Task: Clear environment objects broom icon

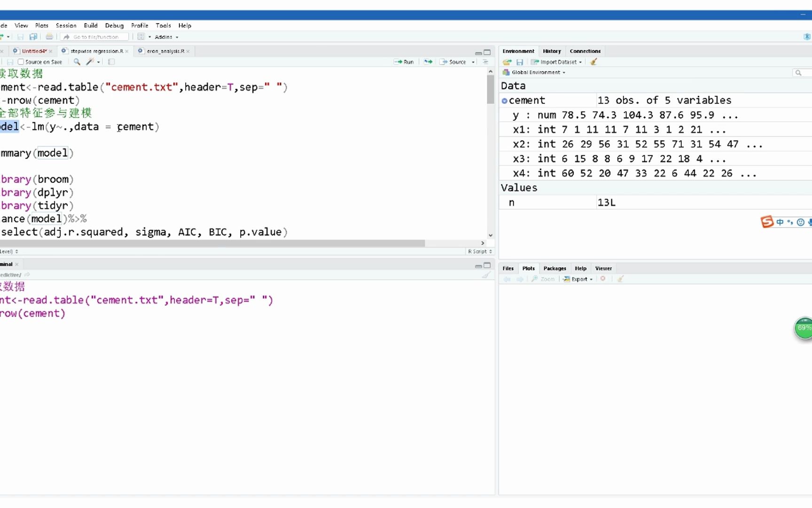Action: pyautogui.click(x=594, y=62)
